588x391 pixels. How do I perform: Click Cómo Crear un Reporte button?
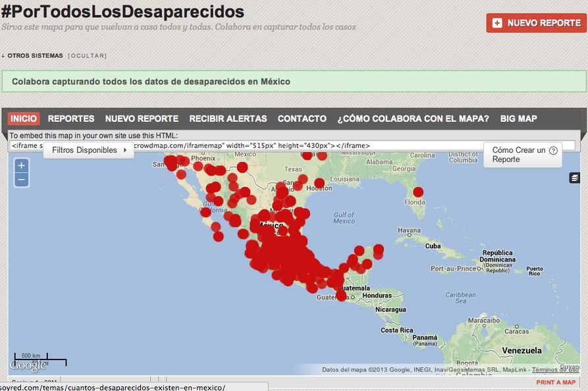click(523, 155)
